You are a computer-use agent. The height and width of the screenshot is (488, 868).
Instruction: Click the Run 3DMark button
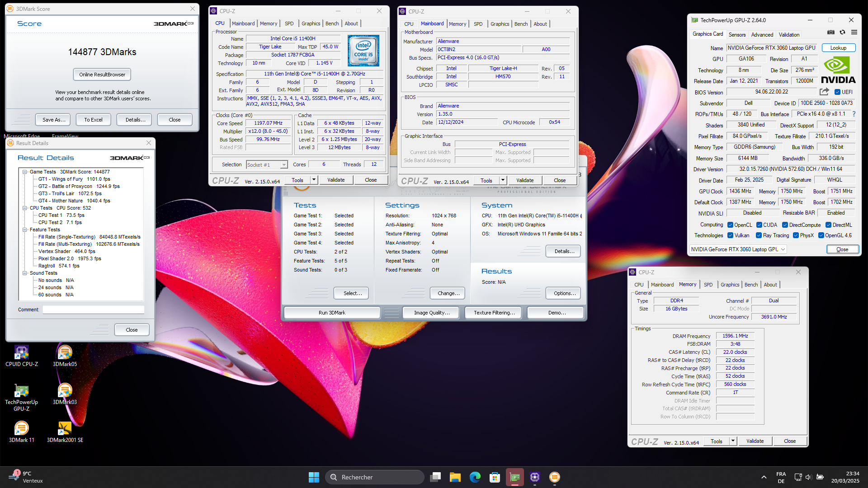coord(332,313)
